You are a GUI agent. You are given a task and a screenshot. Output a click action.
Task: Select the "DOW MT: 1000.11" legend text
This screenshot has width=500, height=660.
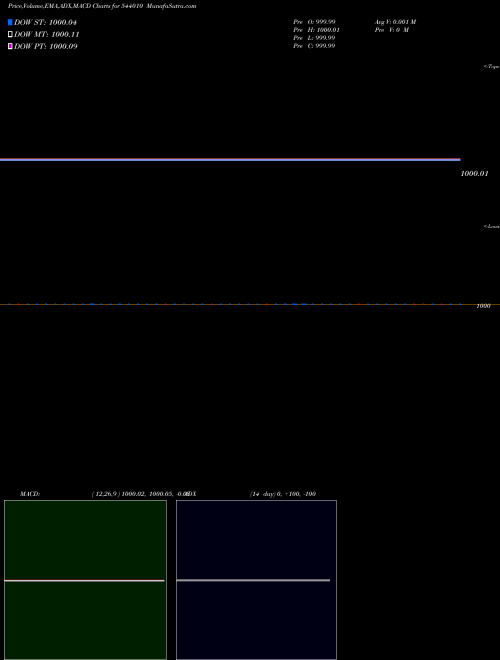[47, 34]
